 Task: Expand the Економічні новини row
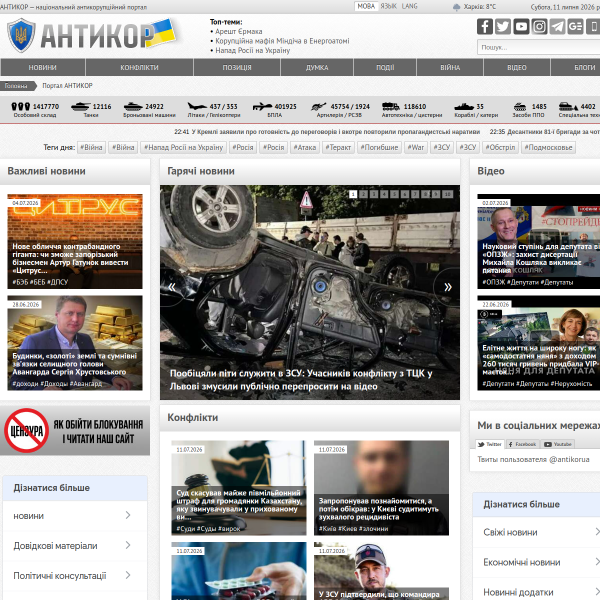click(536, 562)
